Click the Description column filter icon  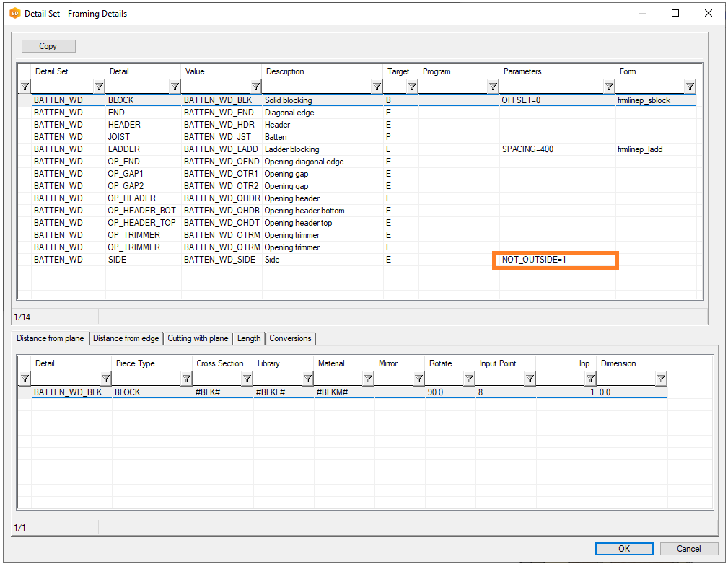[377, 87]
